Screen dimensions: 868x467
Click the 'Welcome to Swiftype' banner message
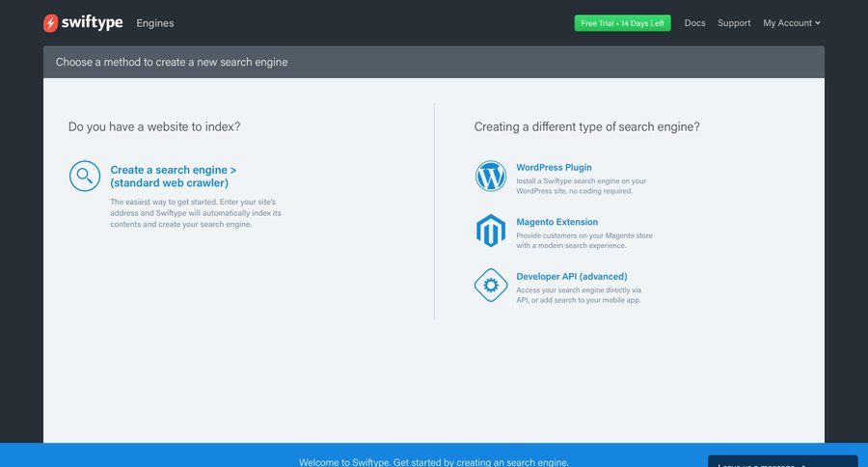(433, 462)
